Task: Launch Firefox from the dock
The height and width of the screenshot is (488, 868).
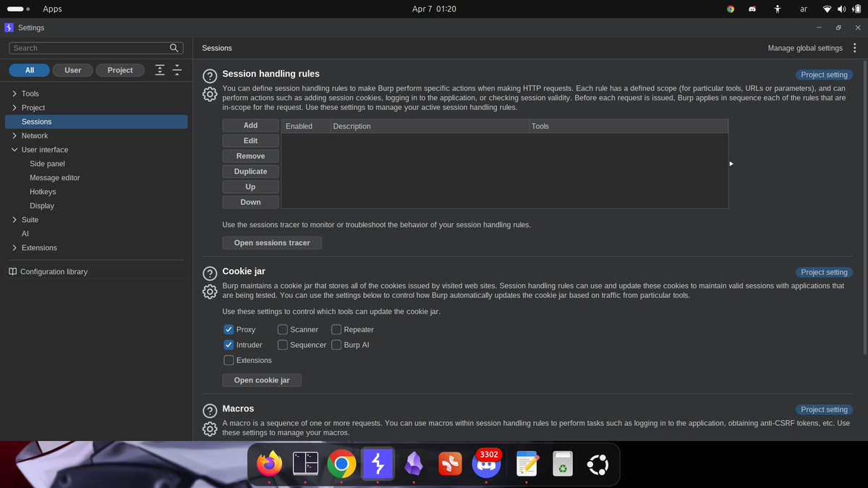Action: [269, 463]
